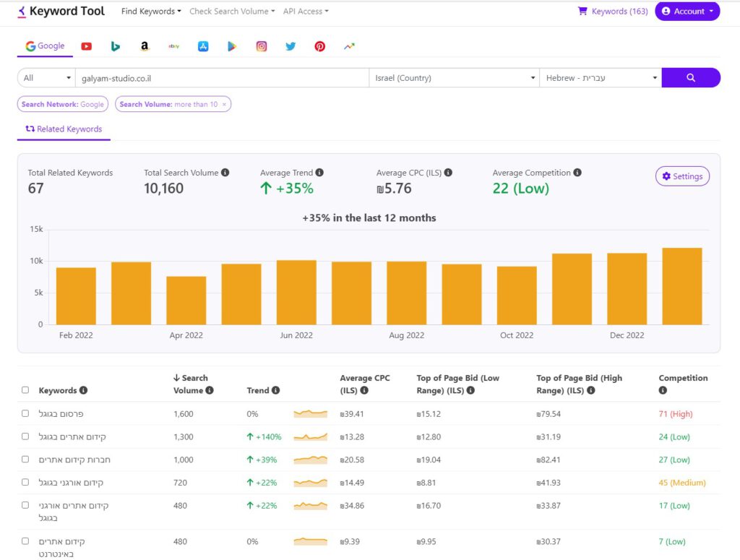The height and width of the screenshot is (560, 740).
Task: Open the Related Keywords tab
Action: click(x=64, y=129)
